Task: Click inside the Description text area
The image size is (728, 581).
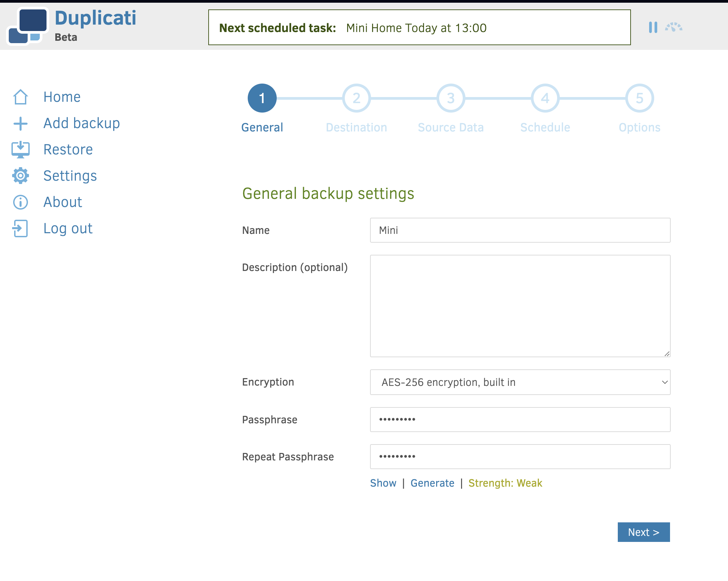Action: [520, 306]
